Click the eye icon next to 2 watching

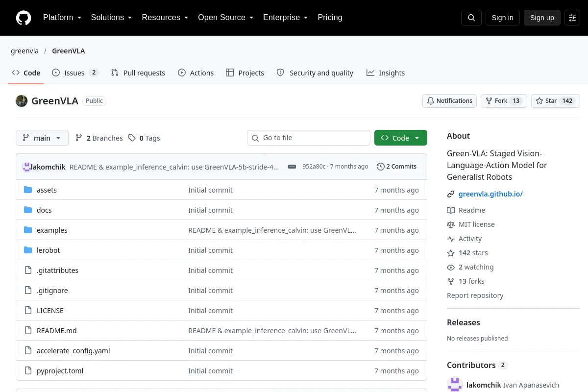tap(451, 267)
